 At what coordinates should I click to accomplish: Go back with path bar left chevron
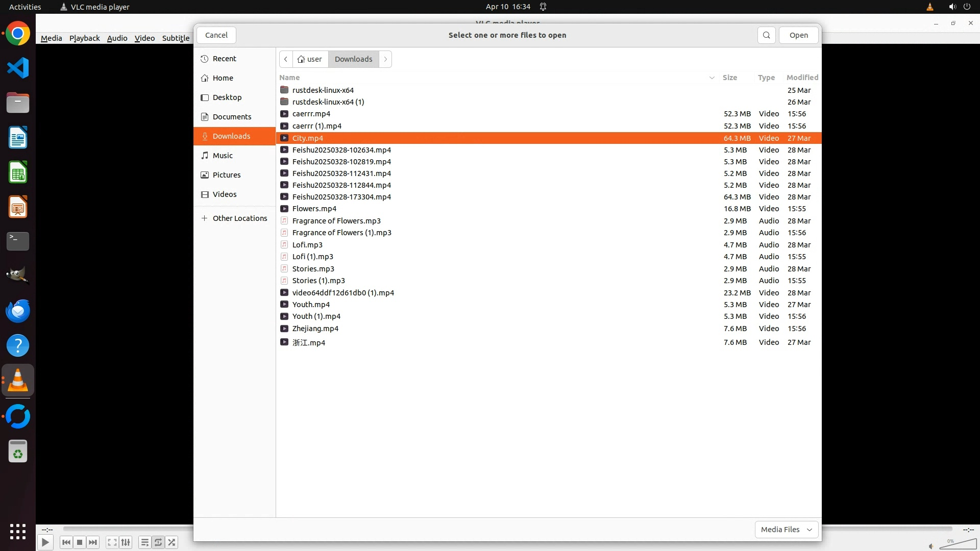click(x=286, y=59)
